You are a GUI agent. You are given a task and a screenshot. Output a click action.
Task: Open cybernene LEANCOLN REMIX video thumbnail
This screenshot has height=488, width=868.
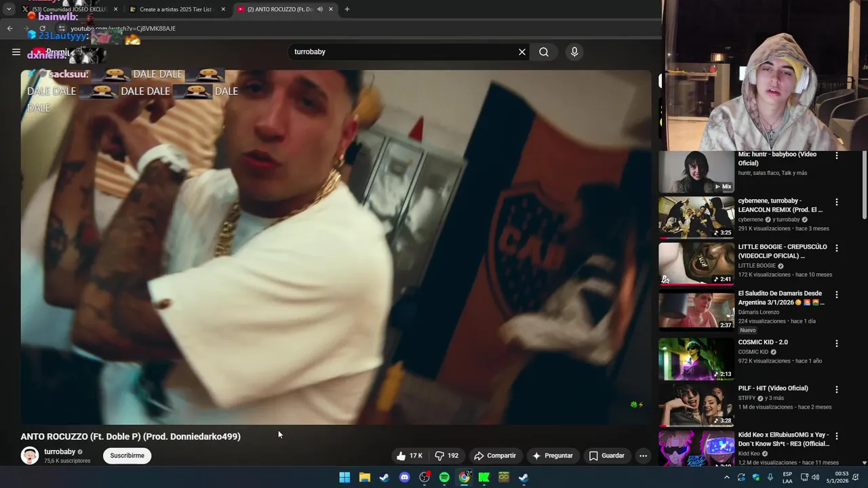pos(696,218)
